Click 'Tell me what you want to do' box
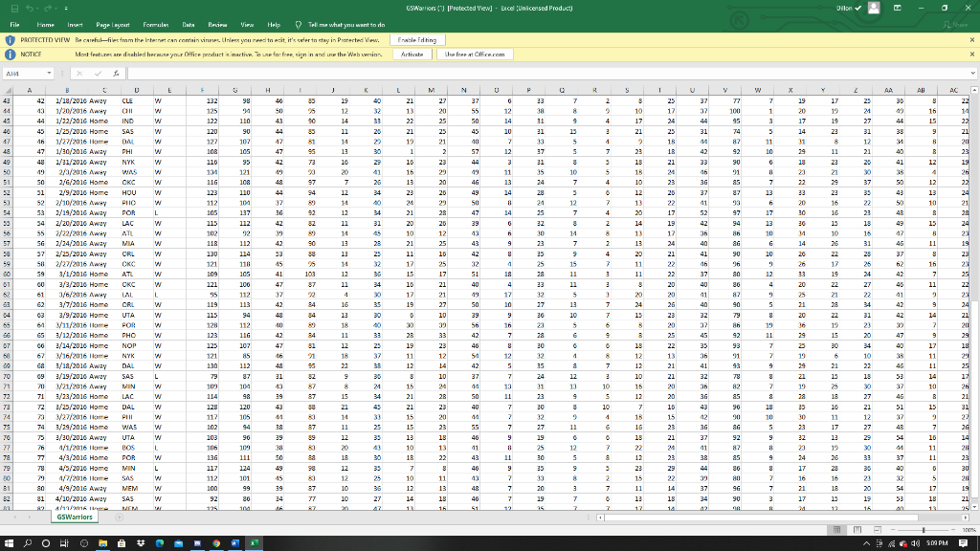 [x=346, y=25]
